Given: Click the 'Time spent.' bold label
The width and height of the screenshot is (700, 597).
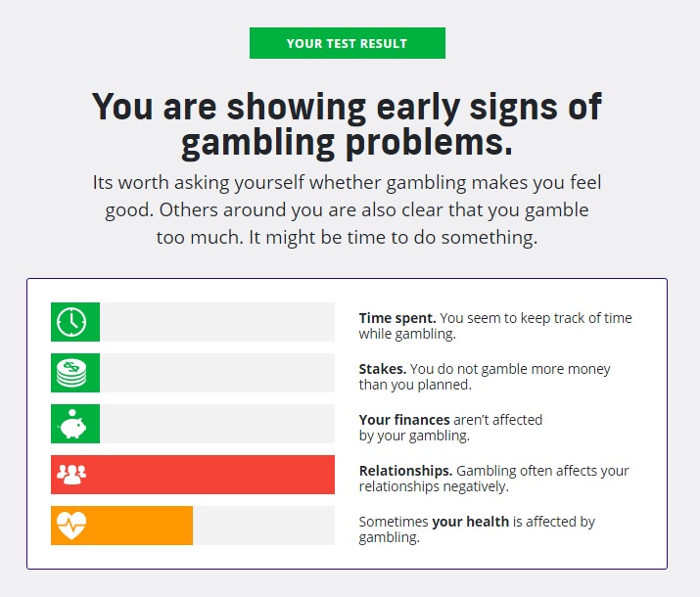Looking at the screenshot, I should [397, 318].
